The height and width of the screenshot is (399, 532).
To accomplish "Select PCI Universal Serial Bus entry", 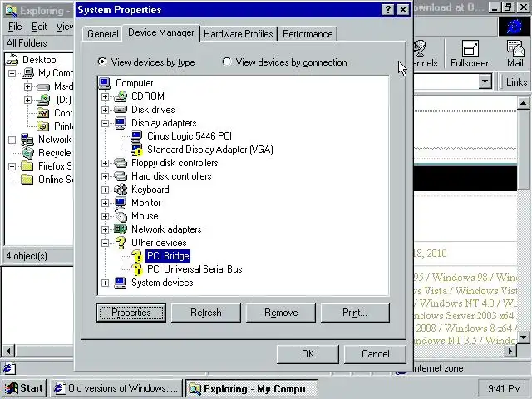I will coord(195,269).
